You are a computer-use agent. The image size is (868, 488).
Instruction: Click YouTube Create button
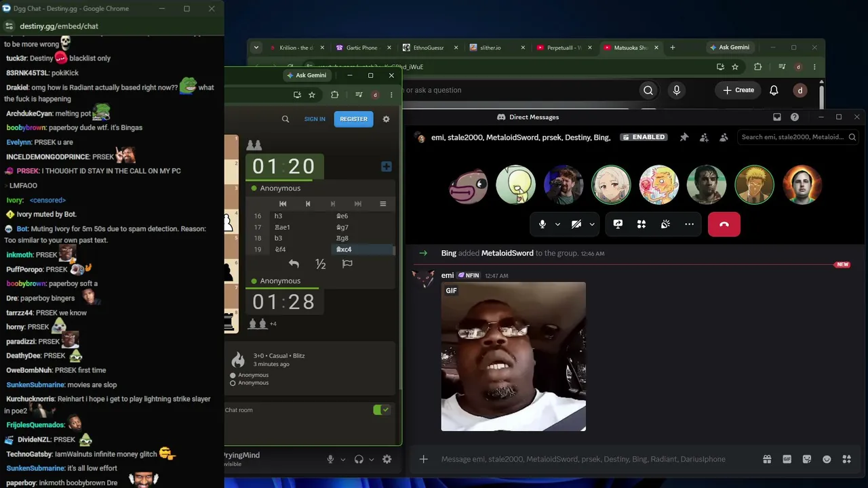tap(738, 90)
